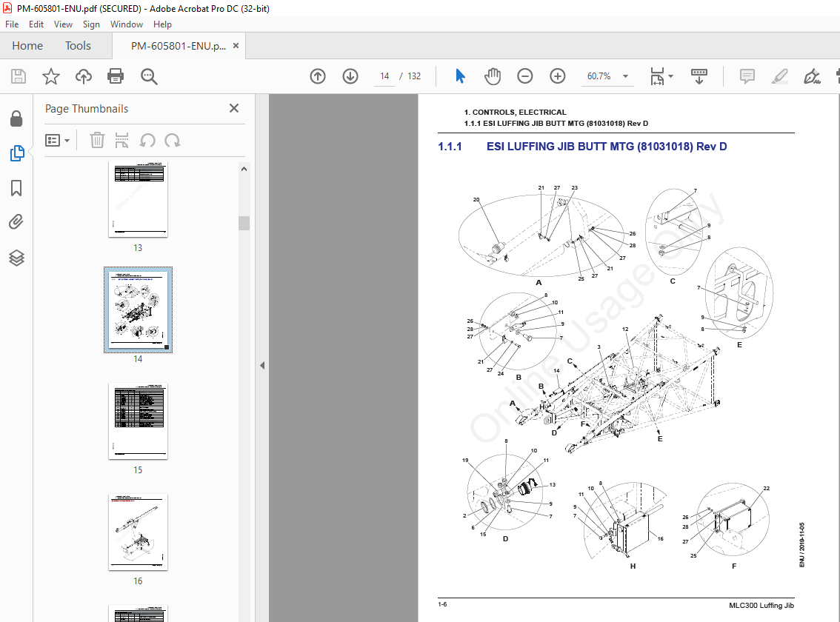Toggle Page Thumbnails panel icon
The width and height of the screenshot is (840, 622).
point(16,153)
